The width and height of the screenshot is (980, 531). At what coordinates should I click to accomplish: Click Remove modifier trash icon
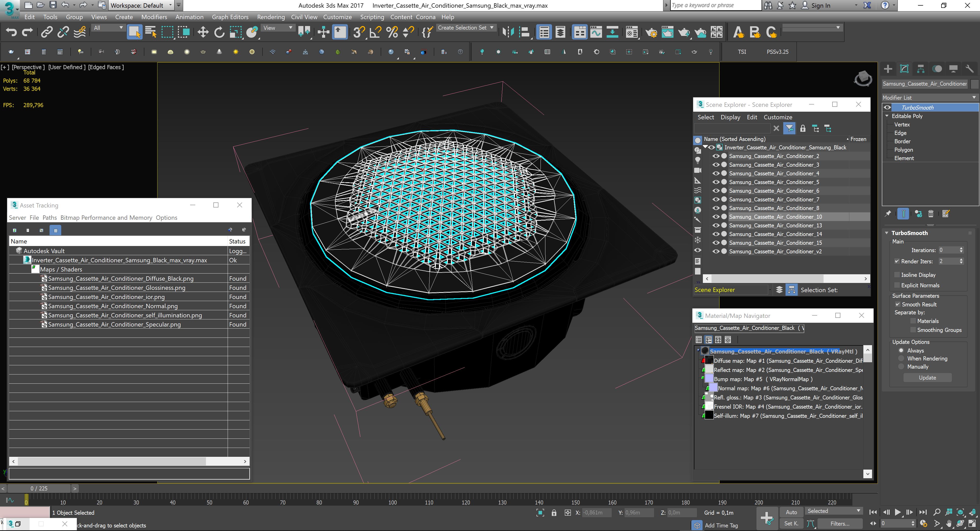(x=931, y=214)
